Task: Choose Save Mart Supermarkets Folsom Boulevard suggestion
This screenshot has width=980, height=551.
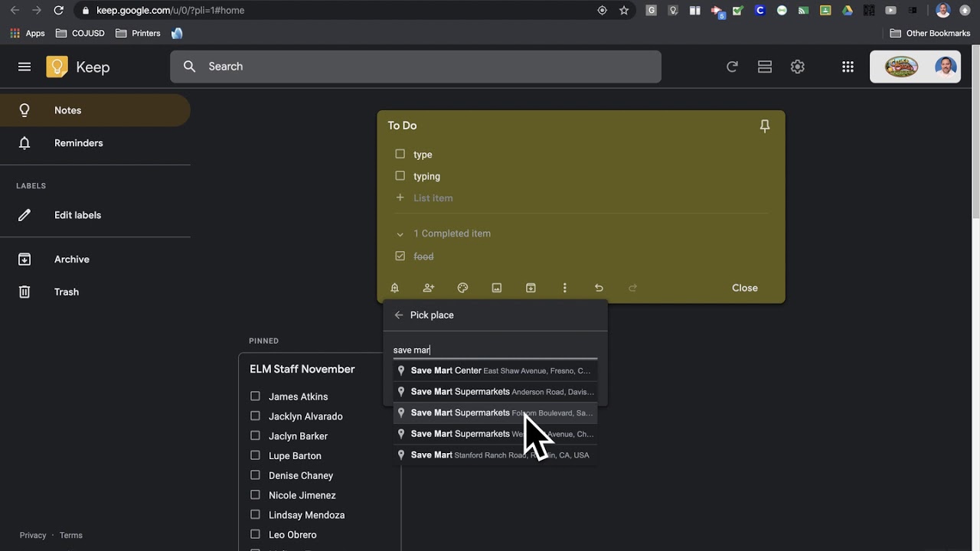Action: tap(495, 412)
